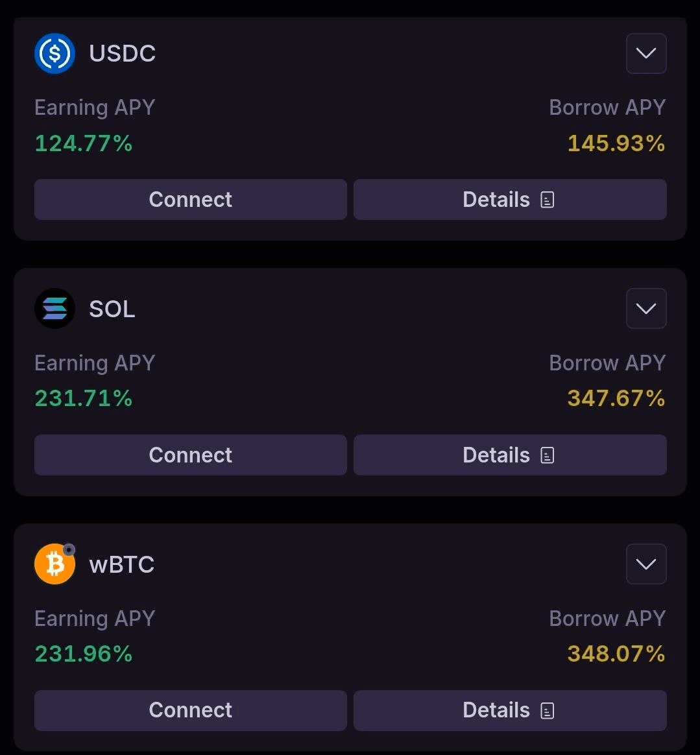Click the USDC coin logo
Image resolution: width=700 pixels, height=755 pixels.
click(x=54, y=53)
